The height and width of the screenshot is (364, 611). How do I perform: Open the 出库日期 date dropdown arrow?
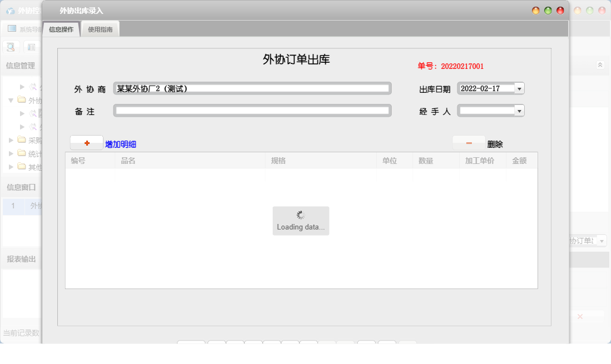[519, 89]
